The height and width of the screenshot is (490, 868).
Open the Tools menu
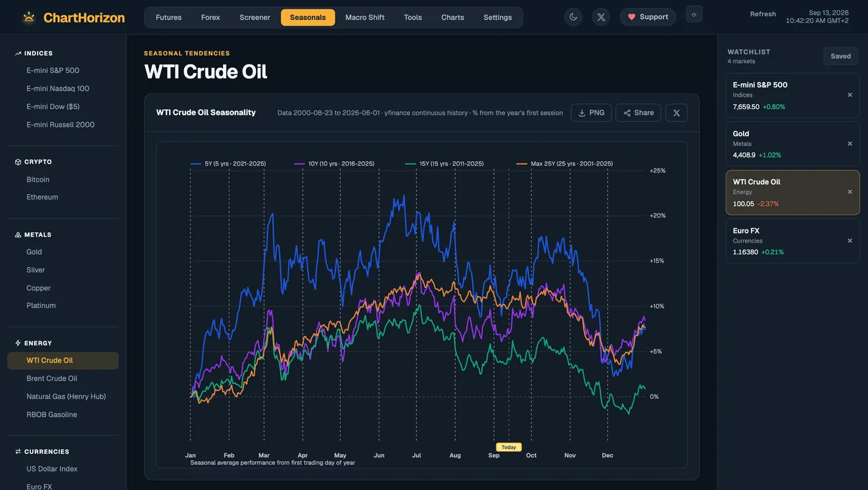413,17
